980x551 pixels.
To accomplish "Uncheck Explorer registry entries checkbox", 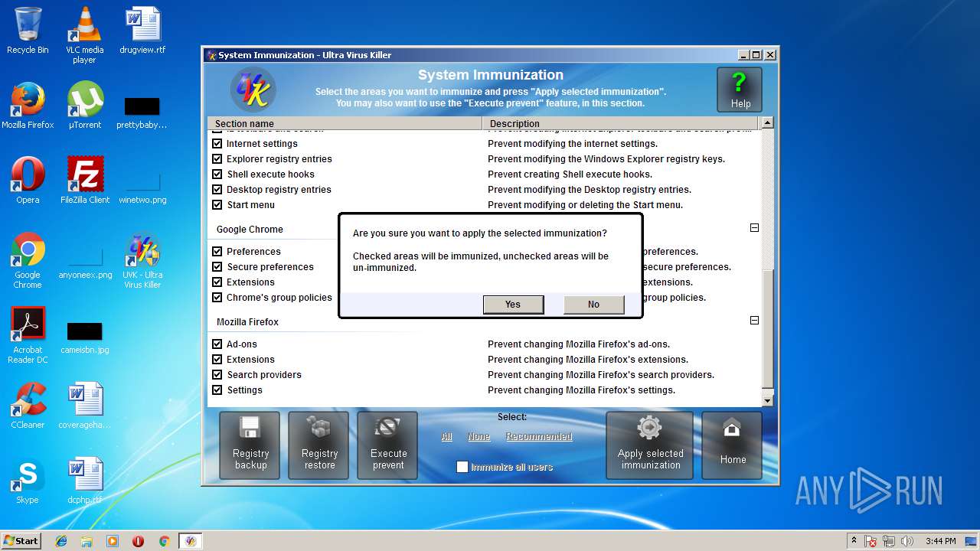I will pos(217,158).
